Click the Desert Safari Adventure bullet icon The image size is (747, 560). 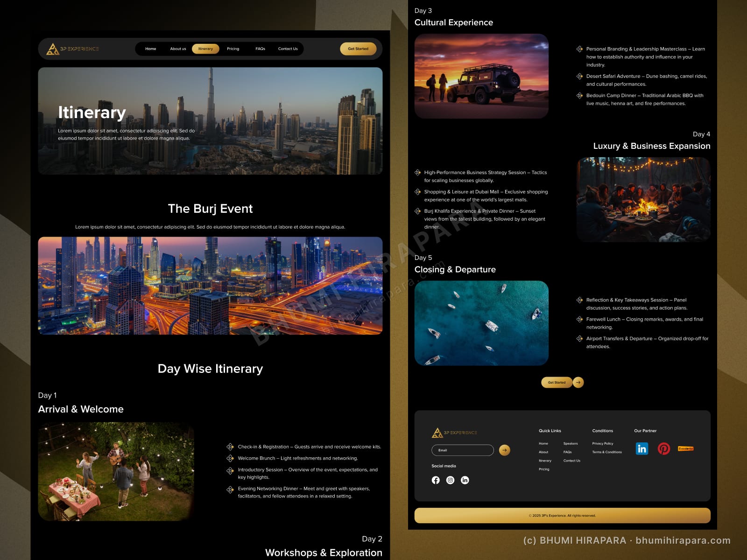(579, 76)
